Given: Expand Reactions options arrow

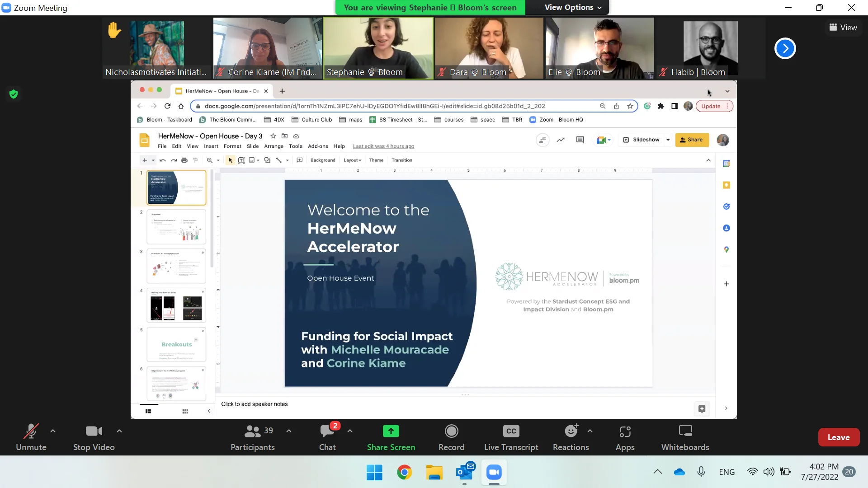Looking at the screenshot, I should point(590,431).
